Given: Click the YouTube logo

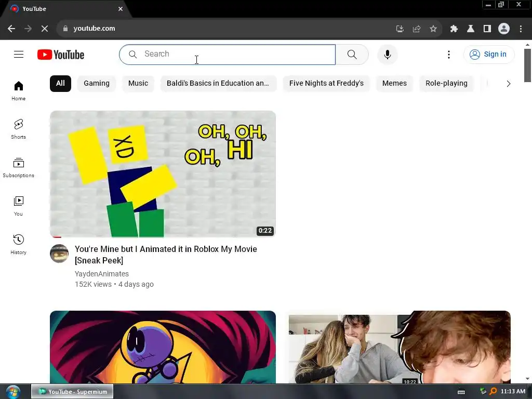Looking at the screenshot, I should (x=61, y=55).
